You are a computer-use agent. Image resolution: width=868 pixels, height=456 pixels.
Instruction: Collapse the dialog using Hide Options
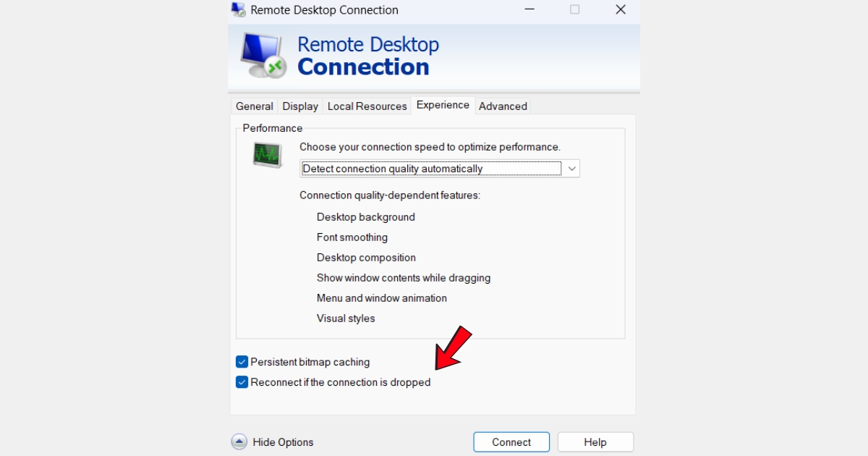tap(273, 442)
